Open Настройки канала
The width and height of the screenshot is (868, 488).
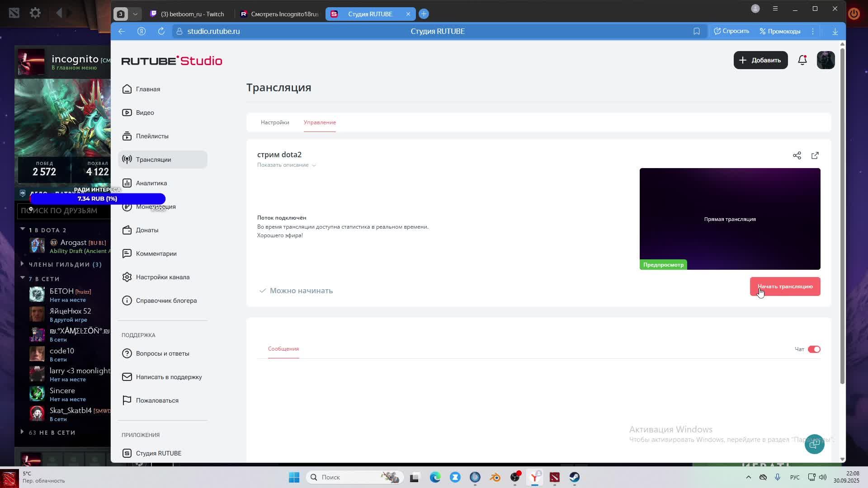pos(162,277)
